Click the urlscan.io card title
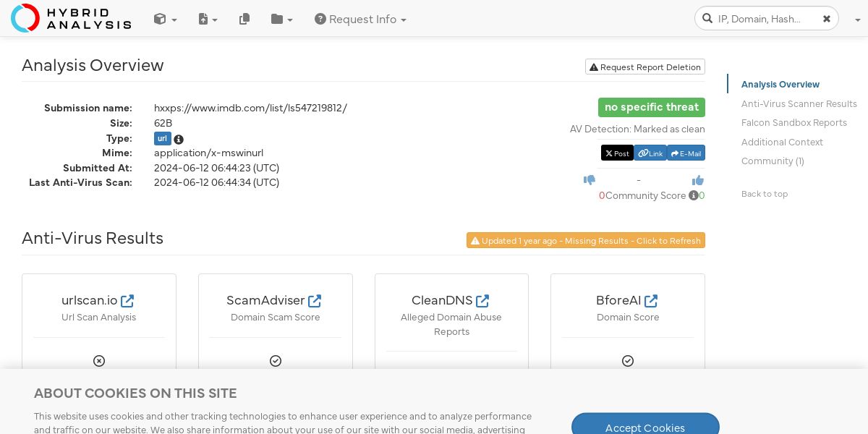868x434 pixels. (90, 300)
